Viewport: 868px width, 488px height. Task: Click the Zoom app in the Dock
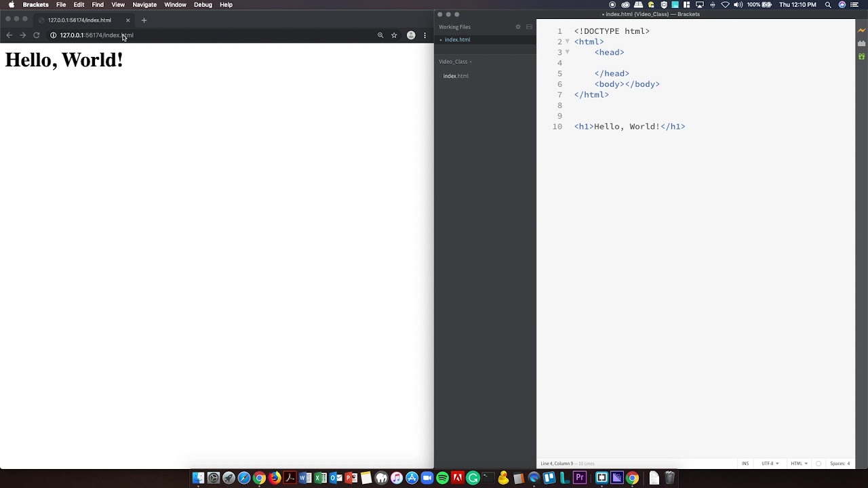click(x=427, y=478)
